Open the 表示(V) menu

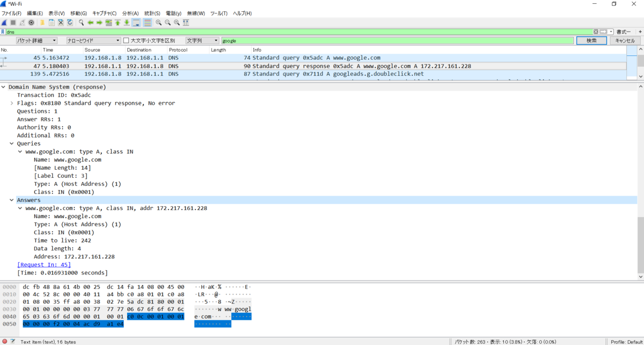pos(56,13)
